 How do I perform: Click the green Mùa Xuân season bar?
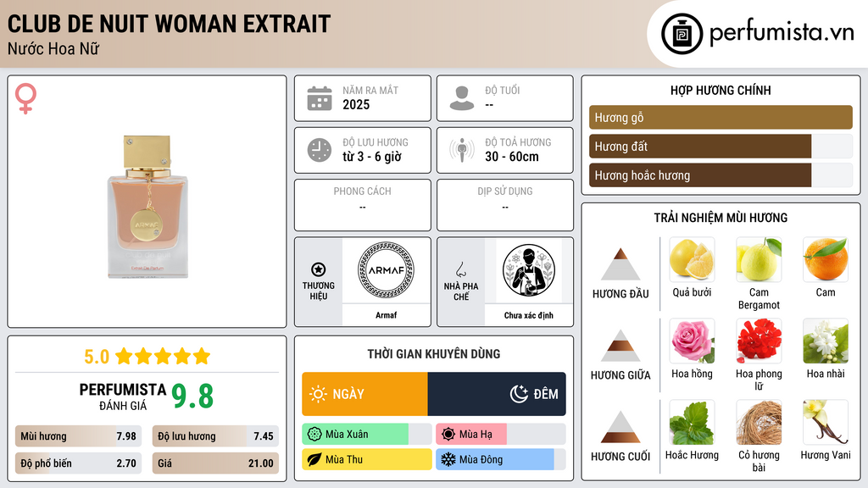[x=367, y=435]
